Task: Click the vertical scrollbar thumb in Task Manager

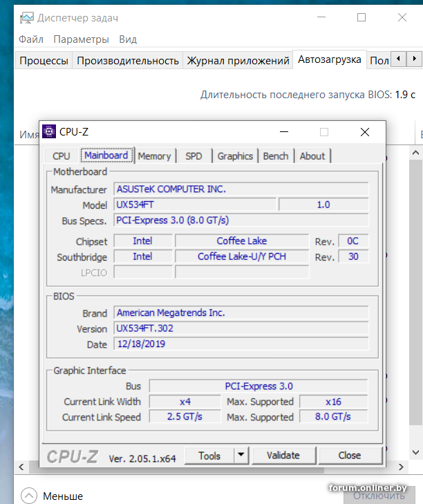Action: coord(415,292)
